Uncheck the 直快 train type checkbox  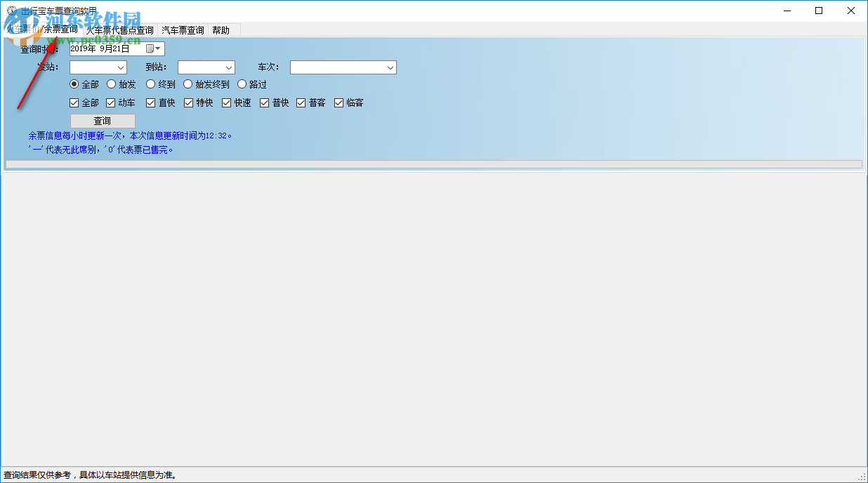click(x=149, y=102)
